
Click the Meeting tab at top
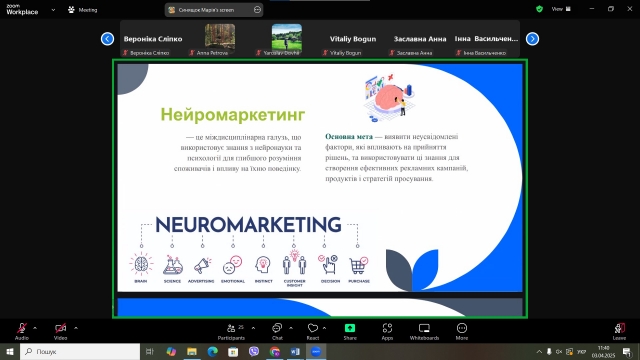[83, 10]
